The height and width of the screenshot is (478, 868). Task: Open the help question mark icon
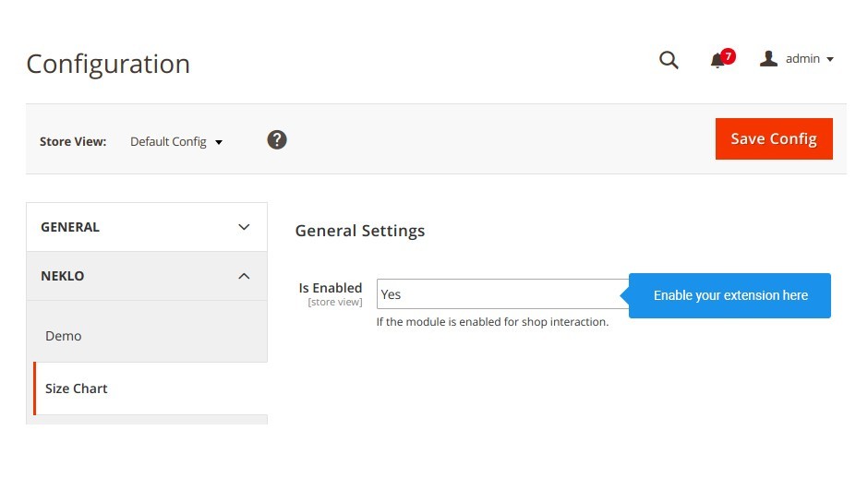[x=277, y=140]
